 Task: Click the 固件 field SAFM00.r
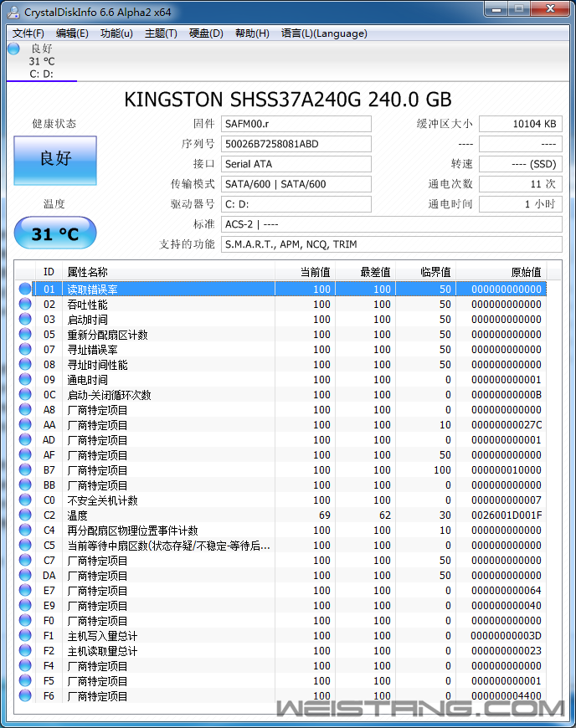[x=296, y=124]
